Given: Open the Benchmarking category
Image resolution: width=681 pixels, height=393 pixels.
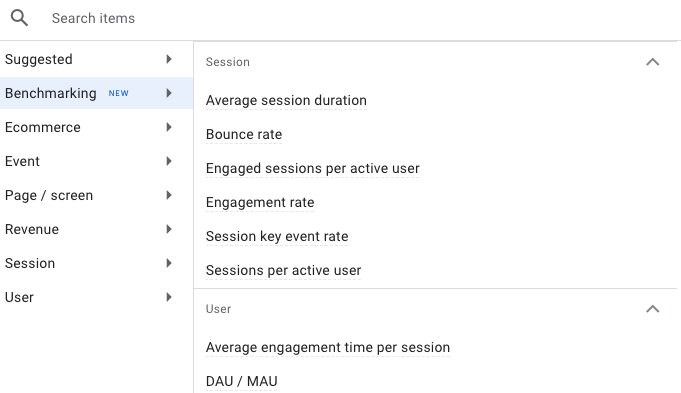Looking at the screenshot, I should [x=96, y=93].
